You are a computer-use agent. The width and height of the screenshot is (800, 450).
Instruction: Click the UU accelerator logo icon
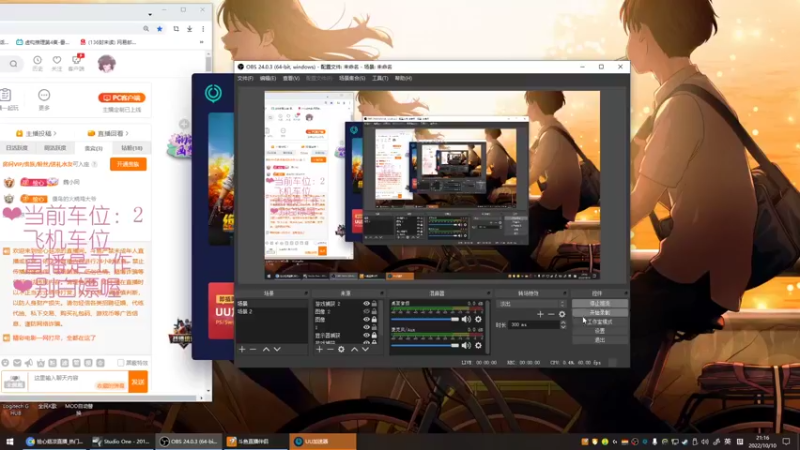coord(213,93)
